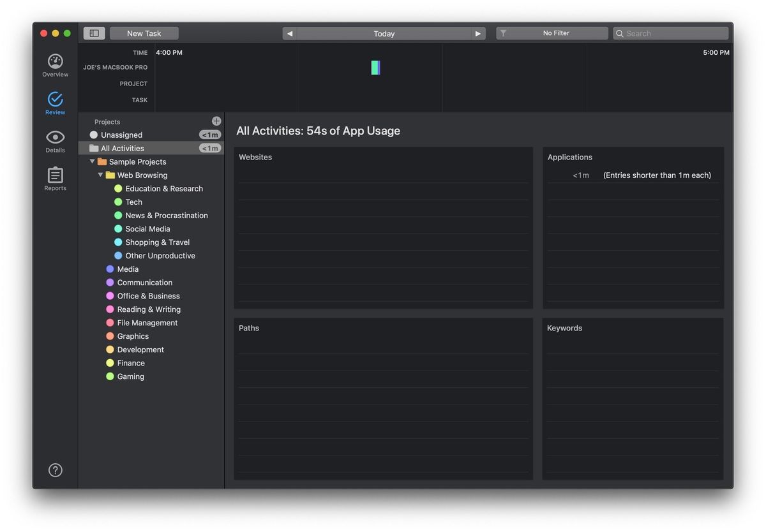Screen dimensions: 766x532
Task: Click the All Activities <1m badge
Action: (210, 148)
